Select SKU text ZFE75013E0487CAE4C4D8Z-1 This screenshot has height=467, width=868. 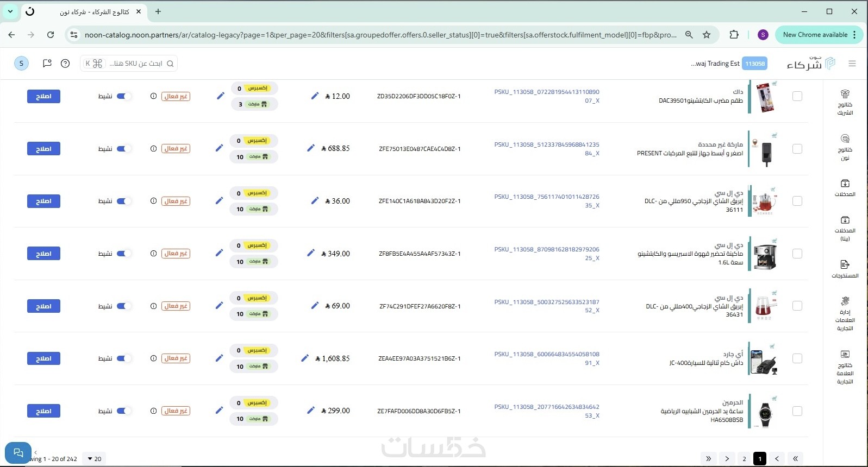(x=420, y=149)
